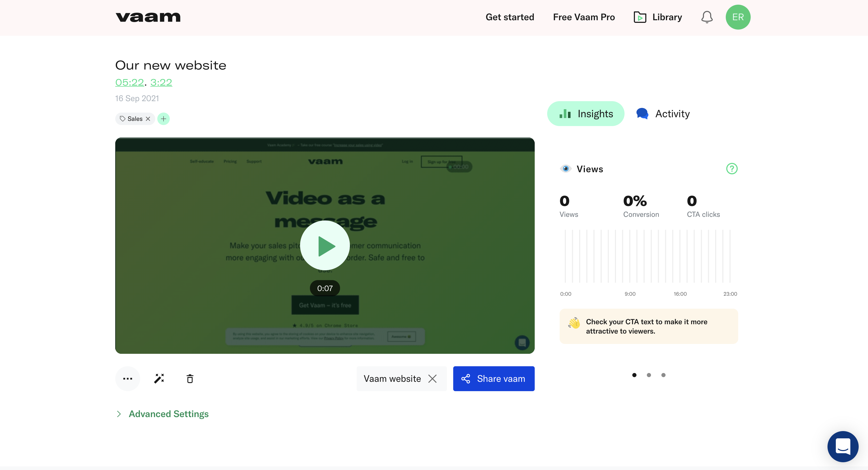Expand Advanced Settings
Image resolution: width=868 pixels, height=470 pixels.
click(x=168, y=414)
